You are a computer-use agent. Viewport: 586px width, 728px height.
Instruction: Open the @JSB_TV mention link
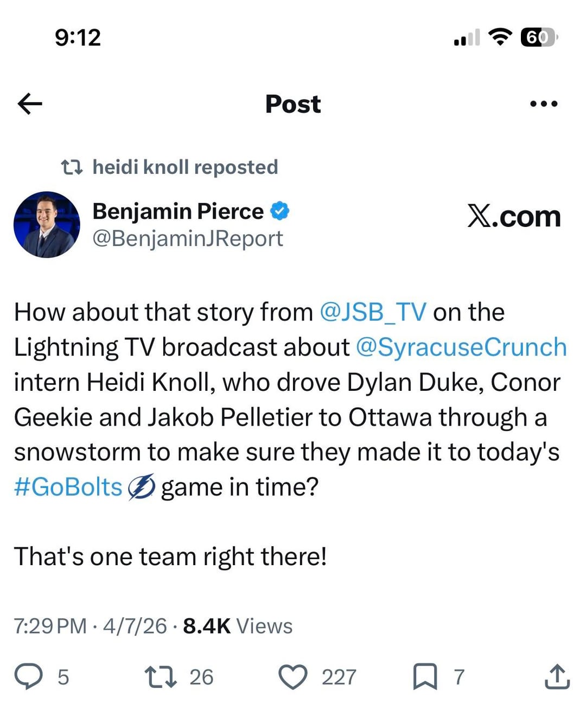coord(373,312)
